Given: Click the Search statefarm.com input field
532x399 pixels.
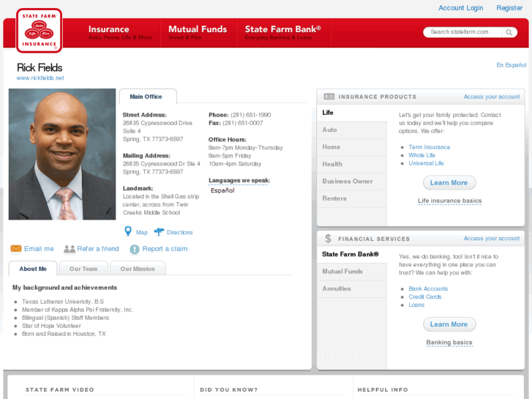Looking at the screenshot, I should [462, 32].
